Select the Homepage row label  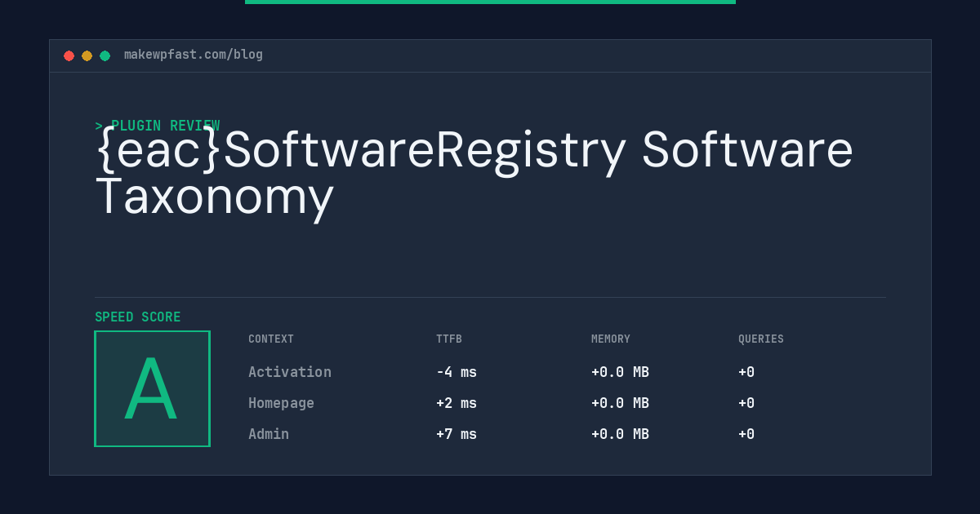[x=282, y=403]
